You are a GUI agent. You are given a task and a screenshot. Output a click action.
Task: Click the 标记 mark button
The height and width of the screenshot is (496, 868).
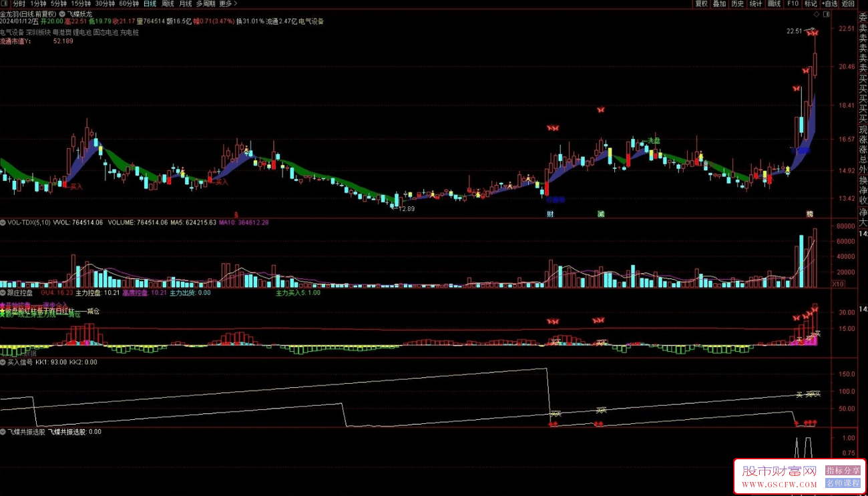click(811, 3)
